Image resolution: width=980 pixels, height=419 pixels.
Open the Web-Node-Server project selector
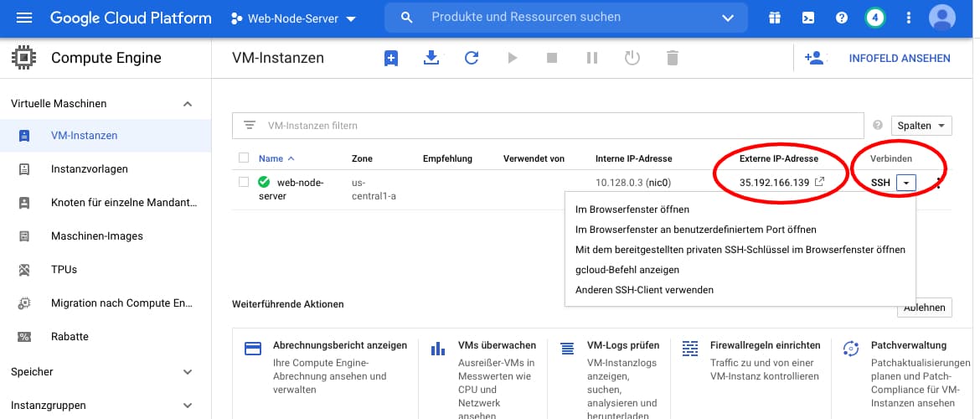tap(293, 18)
